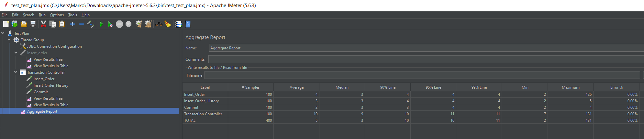Select JDBC Connection Configuration in tree
Screen dimensions: 644x139
pyautogui.click(x=54, y=46)
